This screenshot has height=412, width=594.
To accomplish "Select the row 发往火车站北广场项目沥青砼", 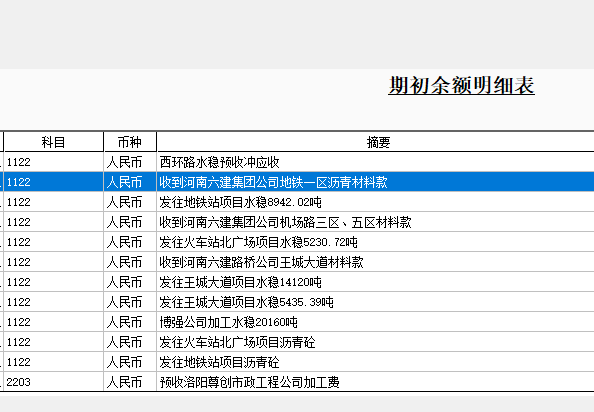I will (x=297, y=343).
